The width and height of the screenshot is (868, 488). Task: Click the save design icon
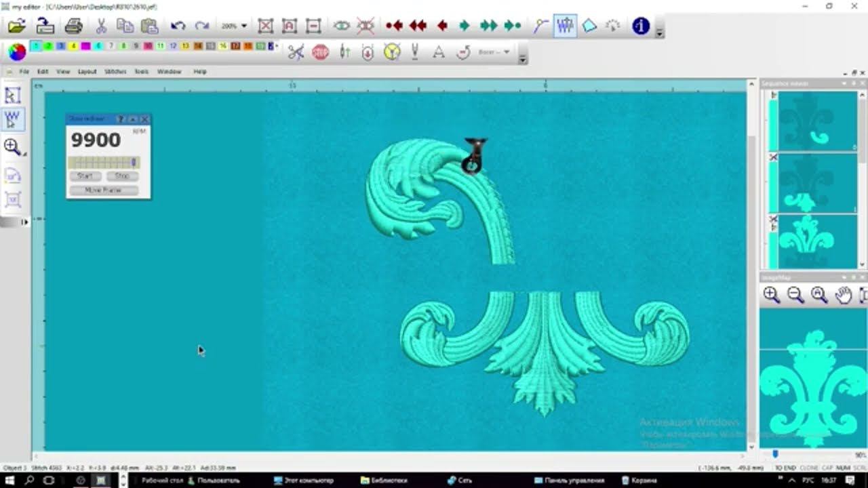coord(45,26)
